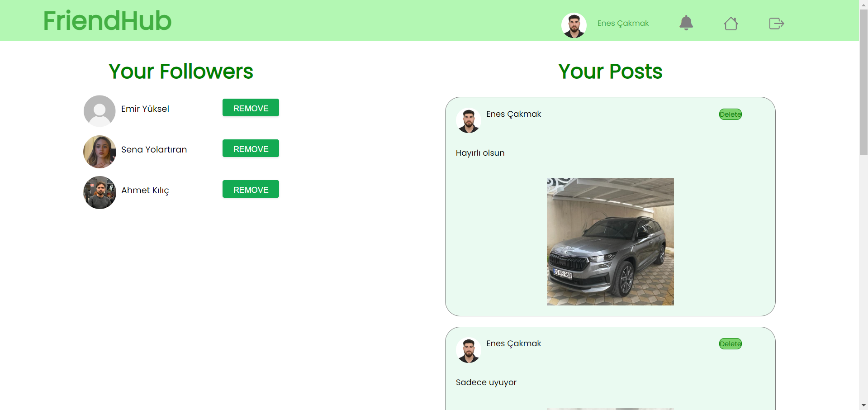
Task: Open notifications via the bell icon
Action: click(x=686, y=23)
